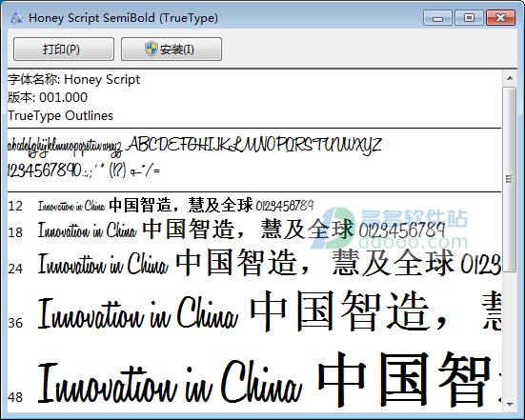The width and height of the screenshot is (525, 420).
Task: Click 'Innovation in China' in the 12 row
Action: tap(71, 206)
